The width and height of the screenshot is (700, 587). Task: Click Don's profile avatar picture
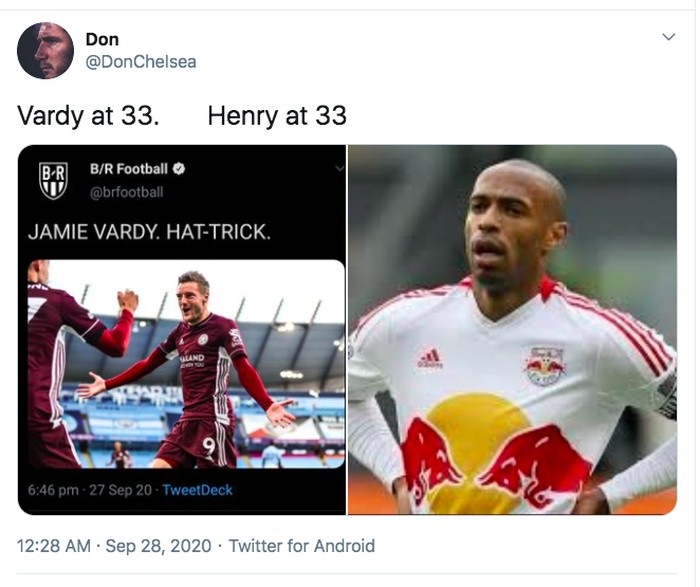(x=46, y=51)
